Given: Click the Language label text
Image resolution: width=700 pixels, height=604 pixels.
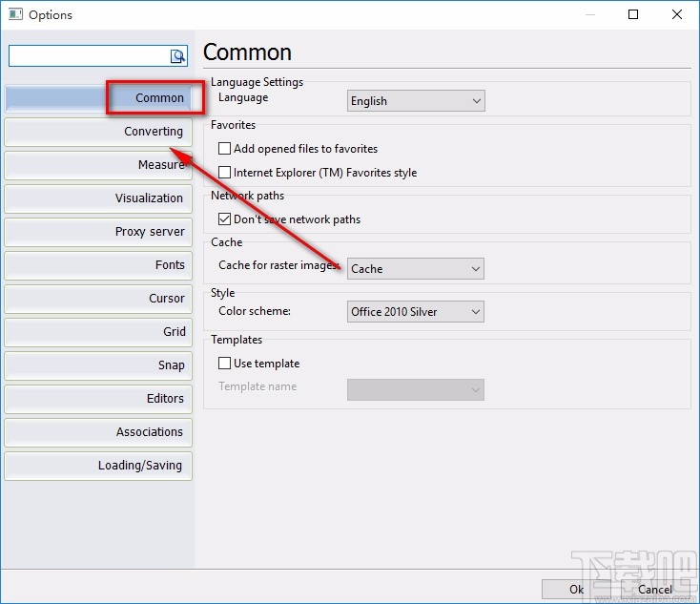Looking at the screenshot, I should [x=243, y=97].
